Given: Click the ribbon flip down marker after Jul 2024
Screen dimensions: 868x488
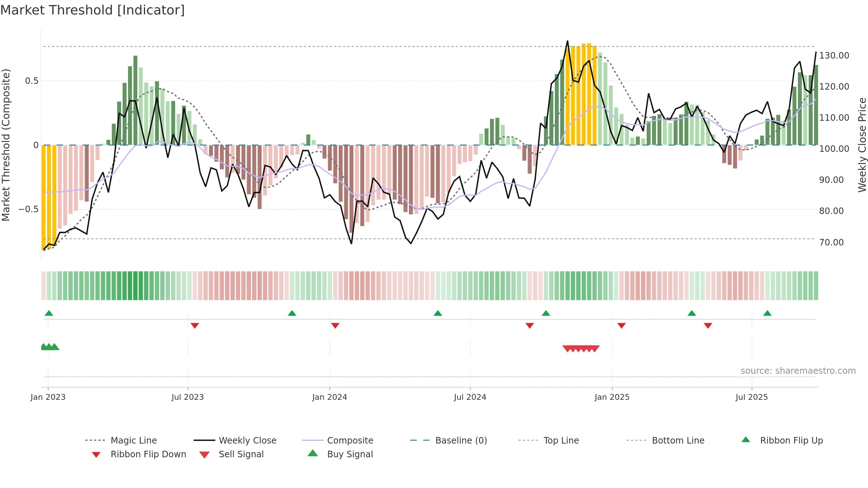Looking at the screenshot, I should pos(530,326).
